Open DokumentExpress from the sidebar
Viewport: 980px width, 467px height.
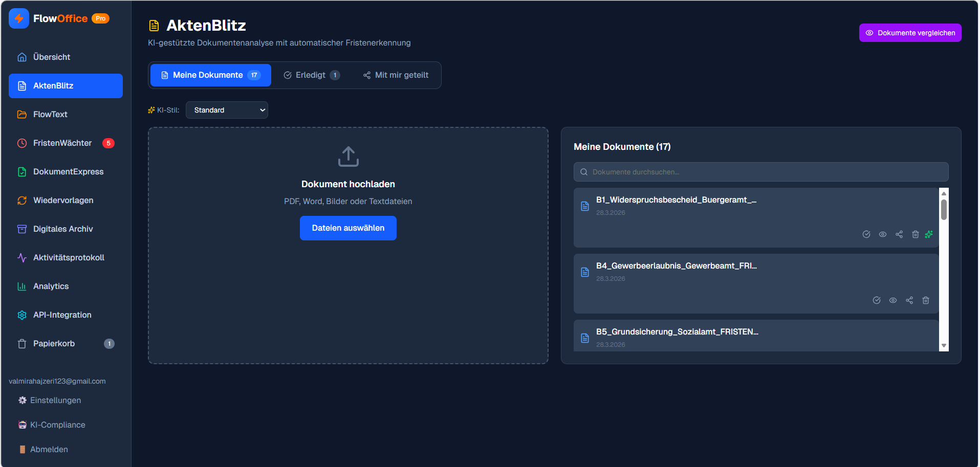pyautogui.click(x=68, y=171)
